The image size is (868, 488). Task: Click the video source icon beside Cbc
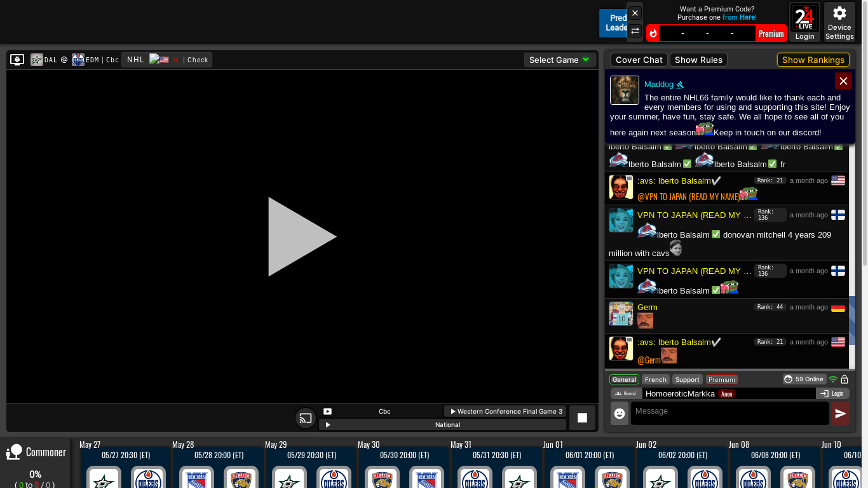point(327,411)
